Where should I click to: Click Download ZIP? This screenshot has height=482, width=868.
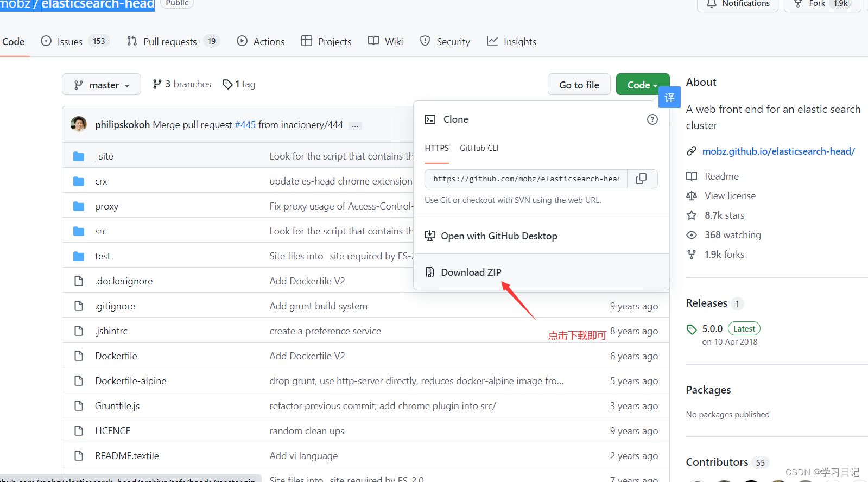[x=541, y=272]
